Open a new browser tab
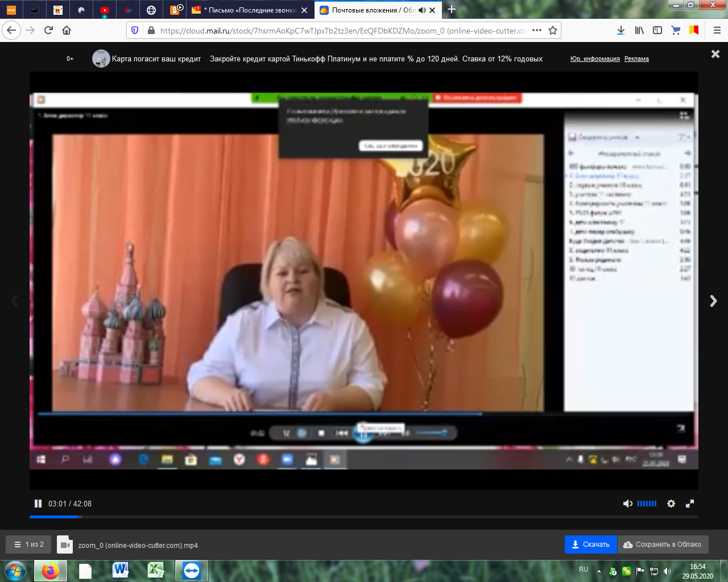Screen dimensions: 728x582 [452, 10]
